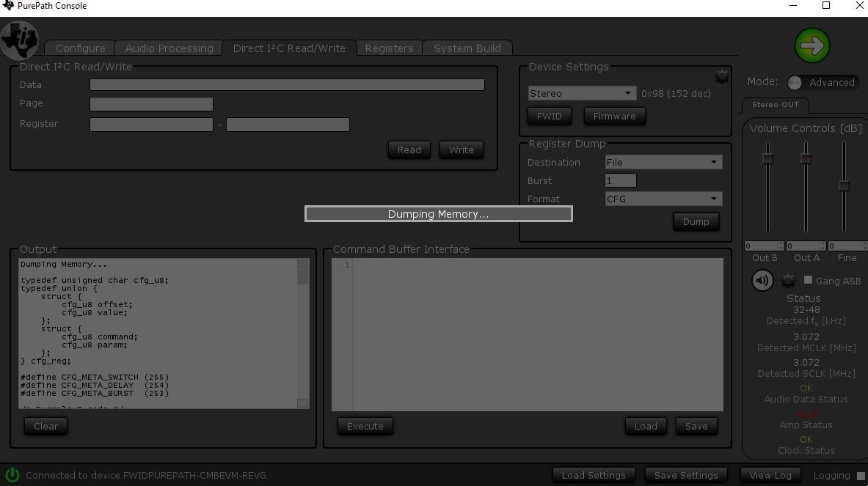Screen dimensions: 868x486
Task: Click the Connected to device status text
Action: pyautogui.click(x=145, y=476)
